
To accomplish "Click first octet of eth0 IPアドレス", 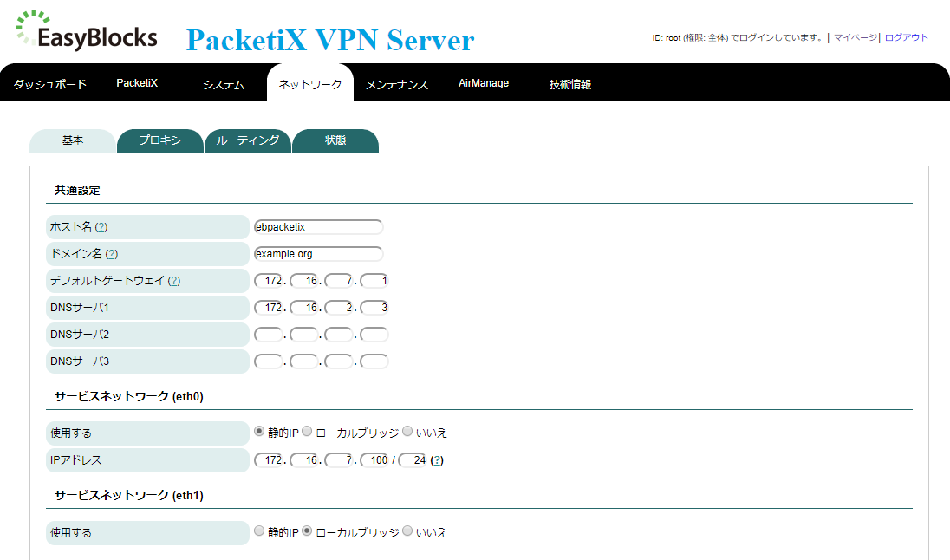I will coord(269,460).
